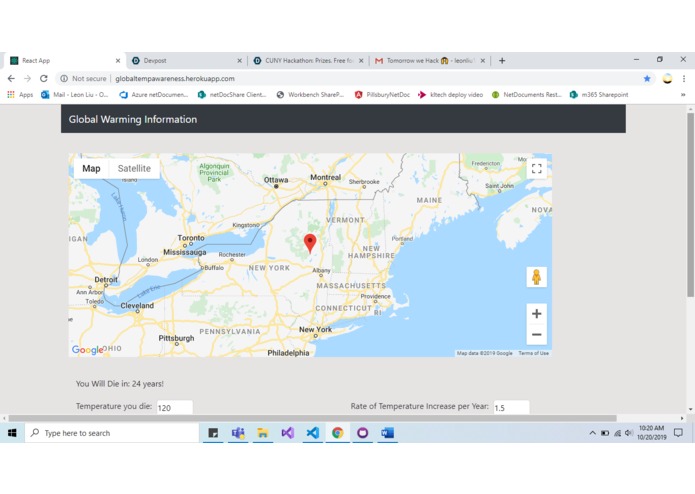Click the address bar URL

[x=175, y=78]
